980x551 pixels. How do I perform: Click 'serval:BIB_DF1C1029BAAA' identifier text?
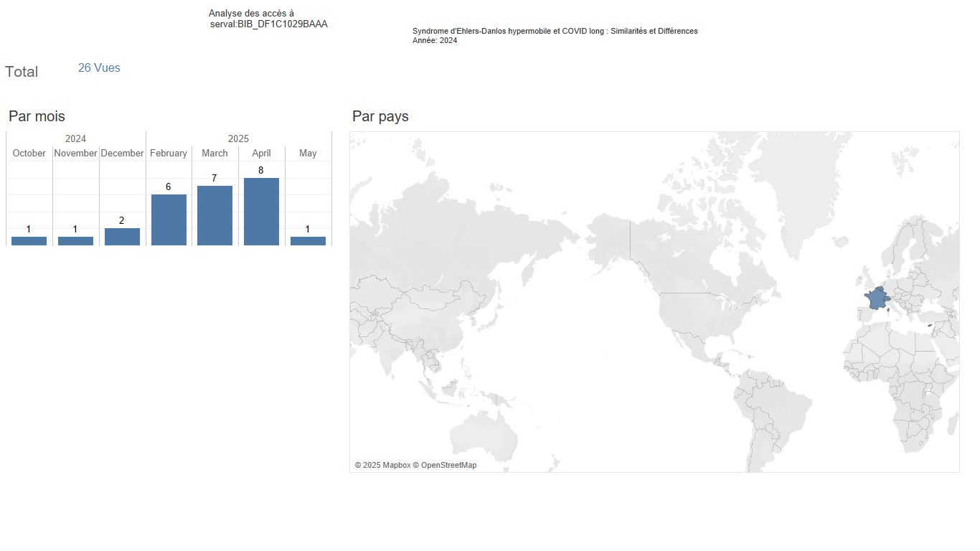click(269, 24)
